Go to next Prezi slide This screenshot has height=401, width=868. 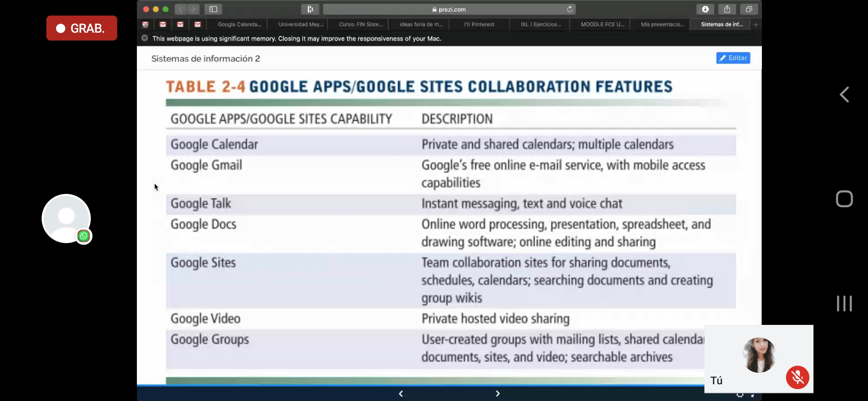point(497,394)
